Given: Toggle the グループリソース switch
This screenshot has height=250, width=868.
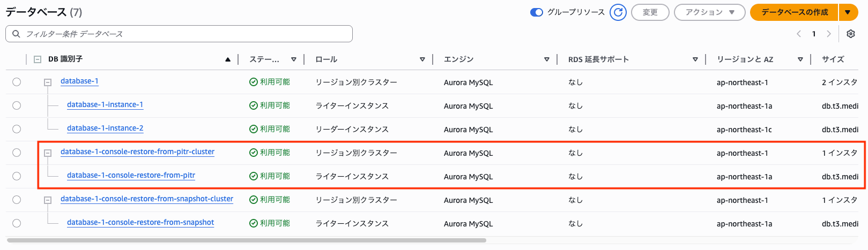Looking at the screenshot, I should (537, 12).
